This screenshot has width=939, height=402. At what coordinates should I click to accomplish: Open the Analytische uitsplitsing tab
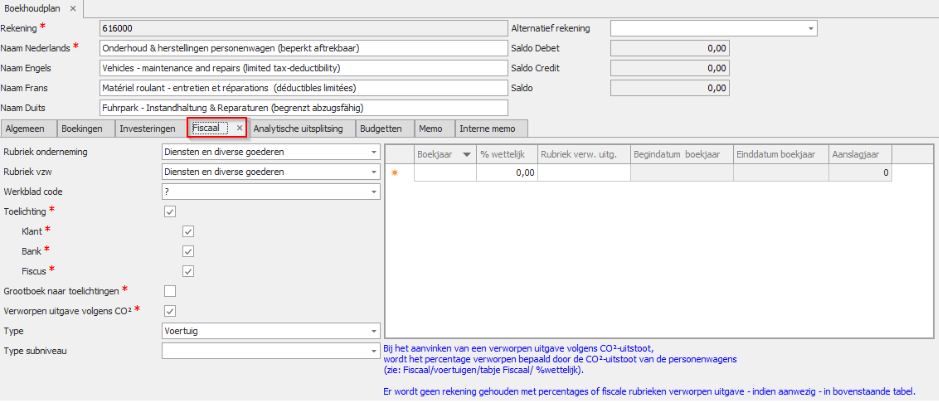[x=302, y=128]
